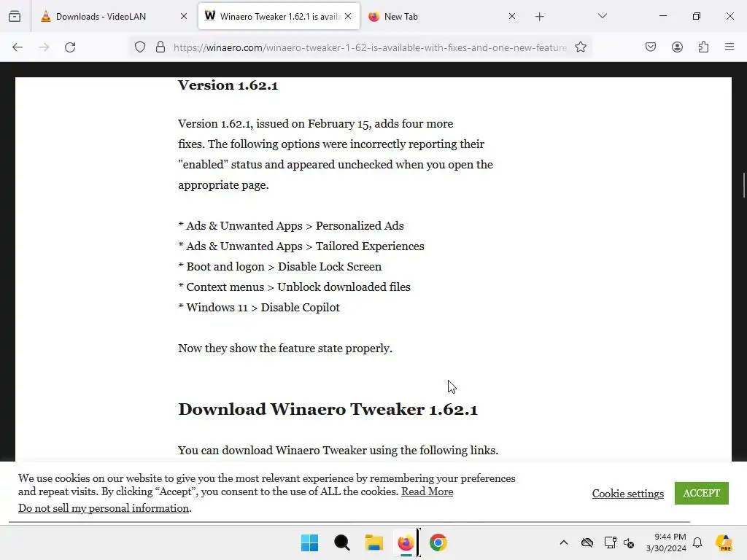Image resolution: width=747 pixels, height=560 pixels.
Task: Switch to Winaero Tweaker 1.62.1 tab
Action: click(279, 16)
